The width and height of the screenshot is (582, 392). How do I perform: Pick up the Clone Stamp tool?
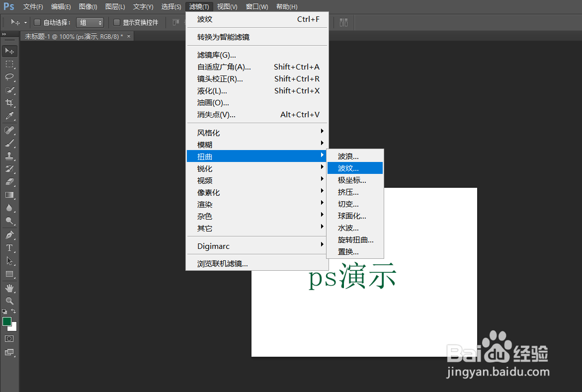pyautogui.click(x=9, y=156)
